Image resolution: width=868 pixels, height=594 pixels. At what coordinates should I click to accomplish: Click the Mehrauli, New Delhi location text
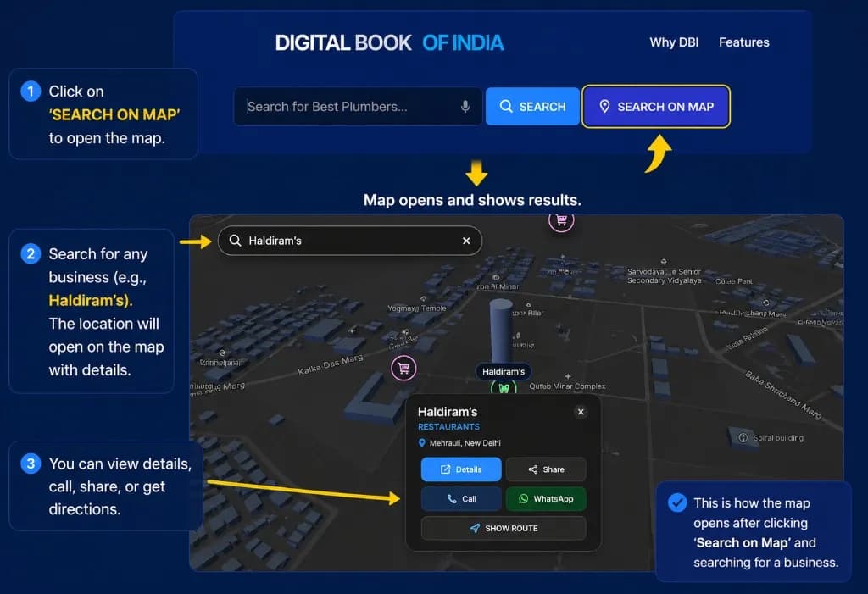(x=465, y=443)
